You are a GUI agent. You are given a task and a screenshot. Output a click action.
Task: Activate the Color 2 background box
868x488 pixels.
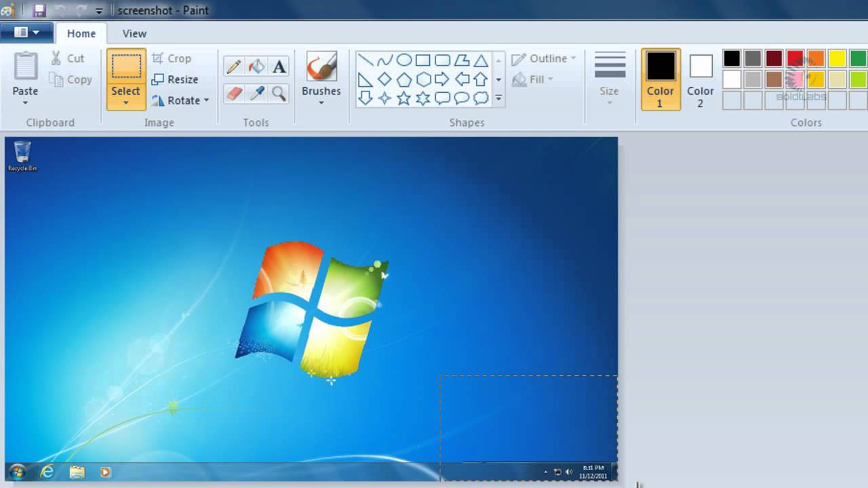point(701,79)
